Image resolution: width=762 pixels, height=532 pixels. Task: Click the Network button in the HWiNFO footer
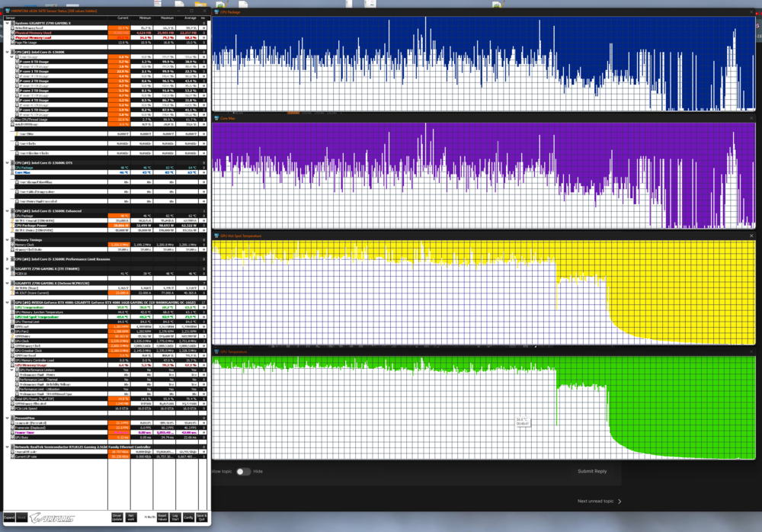coord(131,518)
